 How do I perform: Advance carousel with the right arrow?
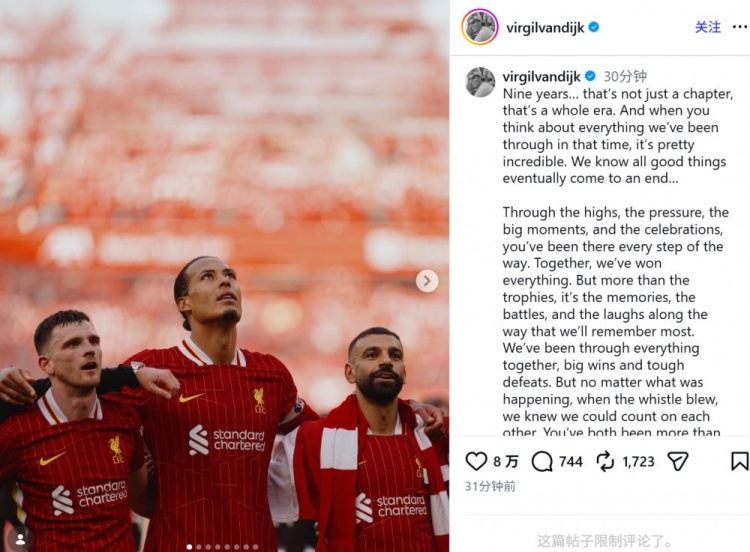click(427, 281)
